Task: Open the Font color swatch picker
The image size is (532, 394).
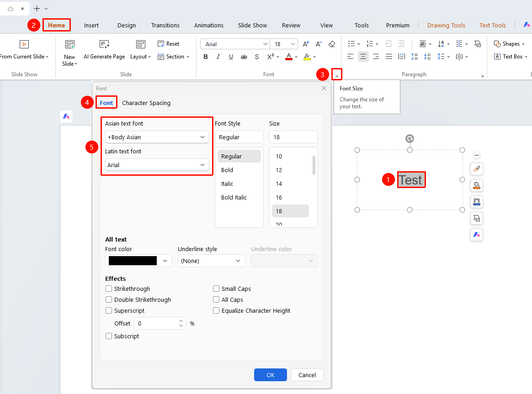Action: click(138, 261)
